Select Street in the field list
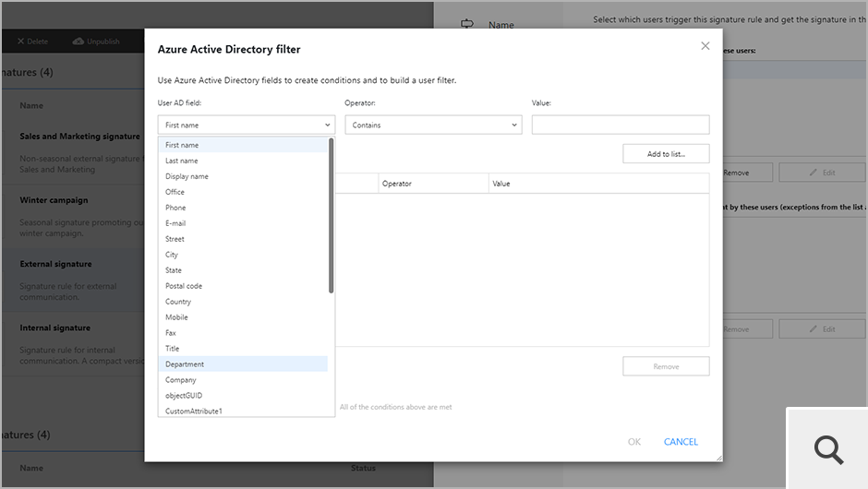The image size is (868, 489). [243, 239]
